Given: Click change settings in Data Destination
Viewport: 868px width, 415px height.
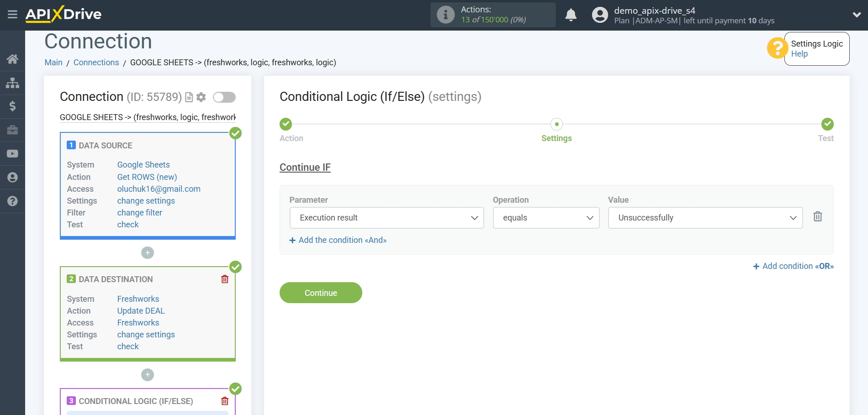Looking at the screenshot, I should [x=146, y=335].
